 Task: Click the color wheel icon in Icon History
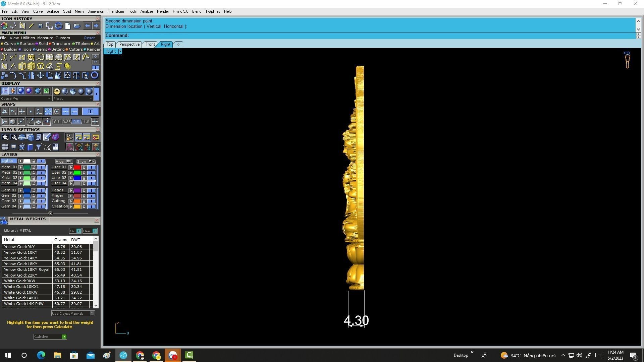[x=4, y=26]
